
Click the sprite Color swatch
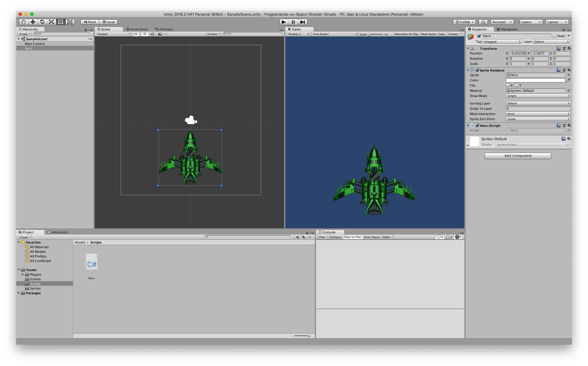535,80
